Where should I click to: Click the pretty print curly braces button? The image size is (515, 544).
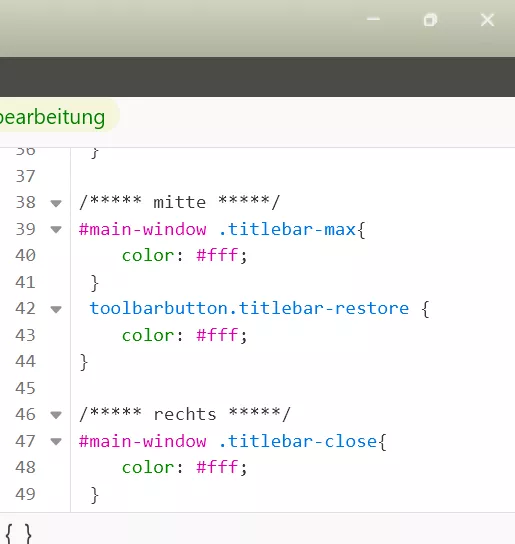pos(19,534)
